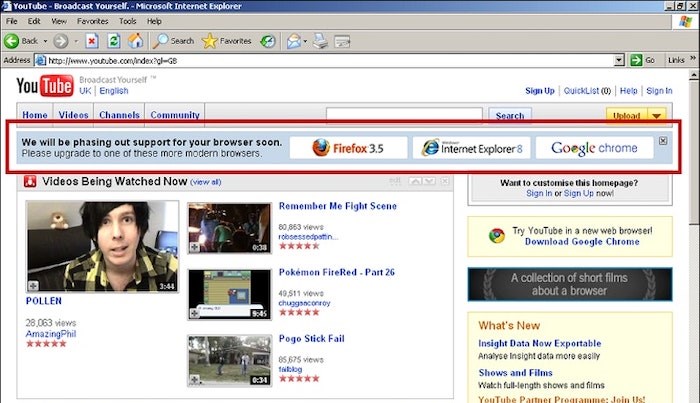
Task: Click the vertical scrollbar up arrow
Action: tap(694, 75)
